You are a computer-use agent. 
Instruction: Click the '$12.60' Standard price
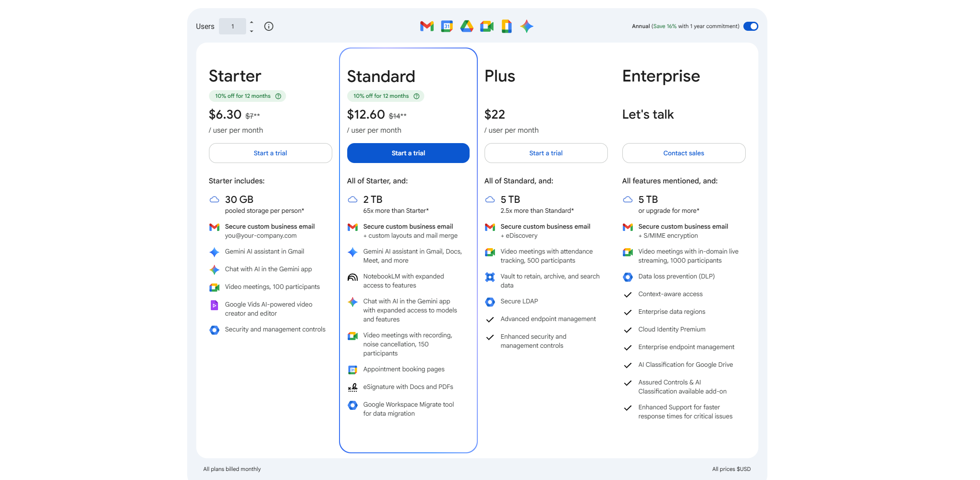pos(366,115)
